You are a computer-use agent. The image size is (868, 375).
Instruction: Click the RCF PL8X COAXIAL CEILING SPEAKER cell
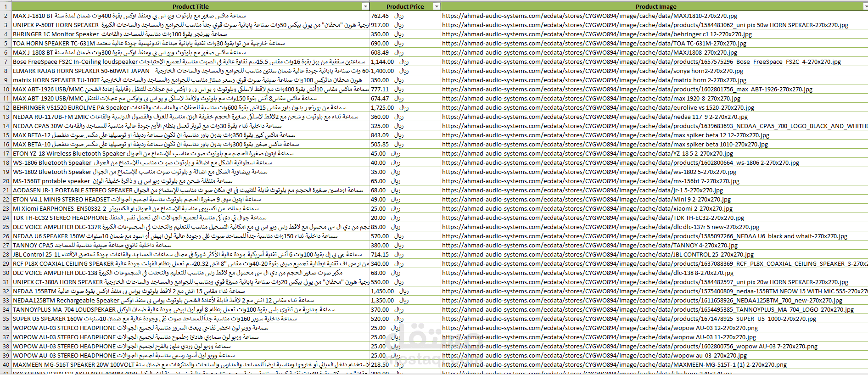pos(190,263)
